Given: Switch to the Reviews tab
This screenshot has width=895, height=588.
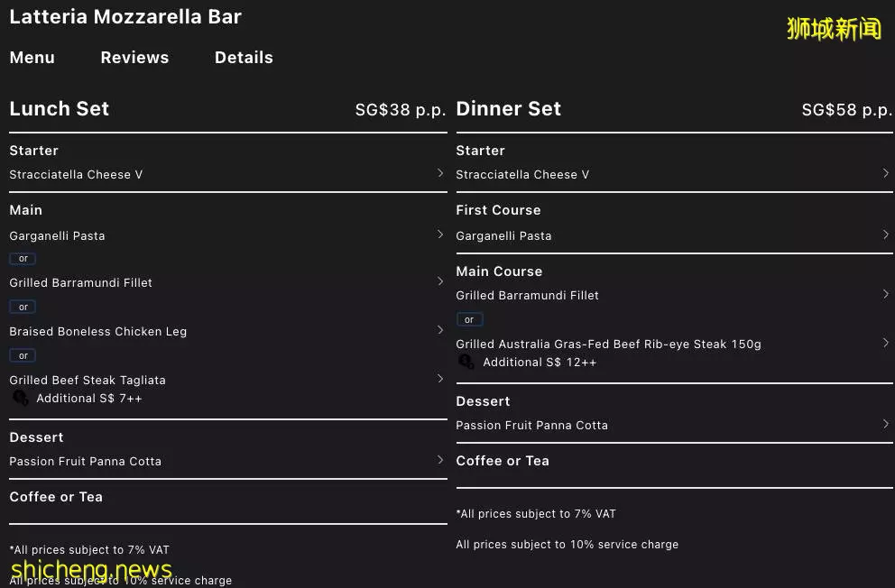Looking at the screenshot, I should (134, 58).
